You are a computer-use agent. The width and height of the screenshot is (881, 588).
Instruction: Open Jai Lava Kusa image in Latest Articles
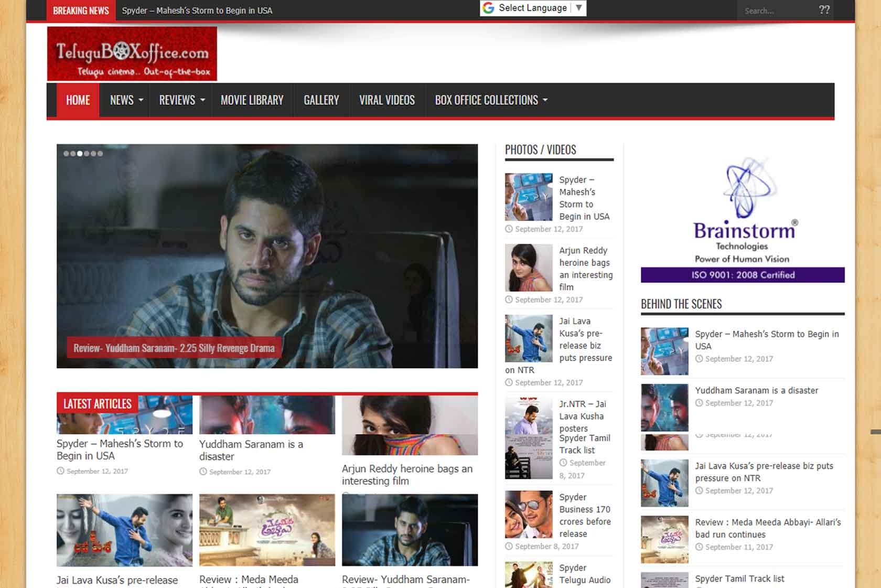124,530
